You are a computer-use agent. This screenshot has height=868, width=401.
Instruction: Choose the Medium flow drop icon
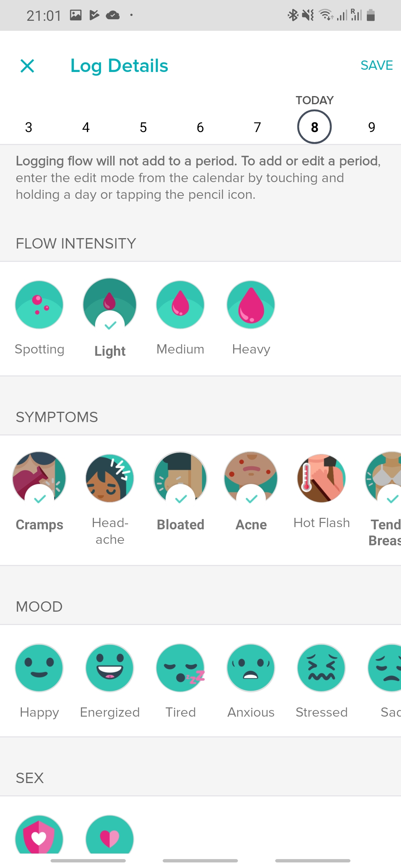click(x=180, y=305)
